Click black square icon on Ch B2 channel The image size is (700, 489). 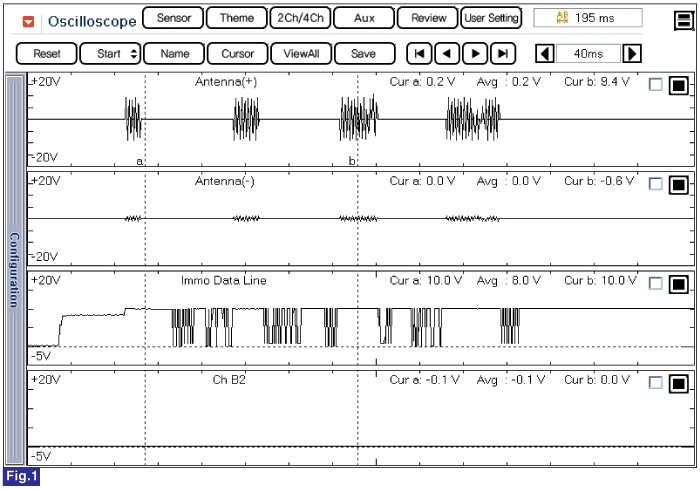click(678, 383)
